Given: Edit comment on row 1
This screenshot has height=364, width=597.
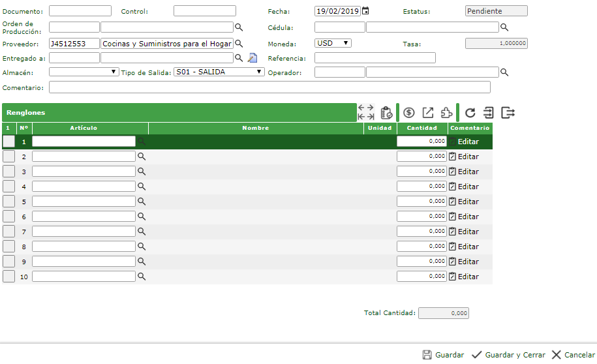Looking at the screenshot, I should pos(464,142).
